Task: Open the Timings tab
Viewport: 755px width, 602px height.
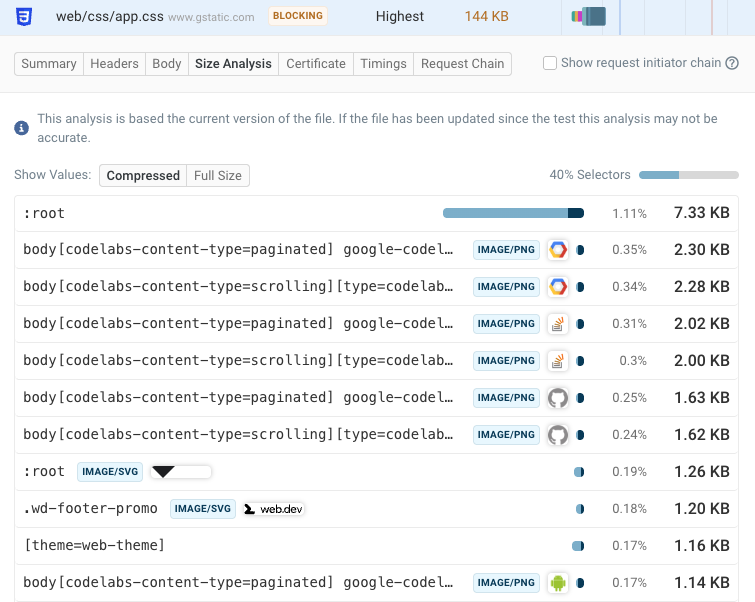Action: click(x=383, y=64)
